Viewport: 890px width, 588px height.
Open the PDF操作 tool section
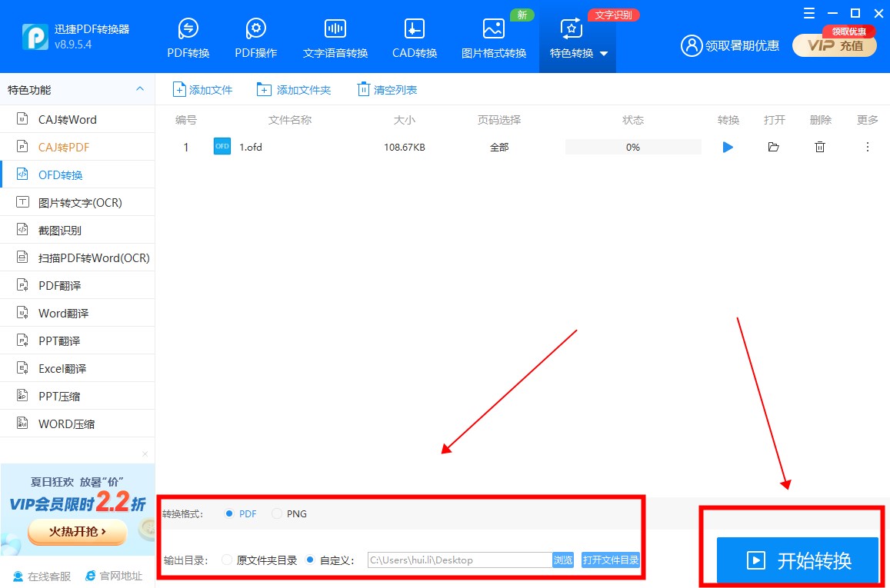[x=255, y=38]
